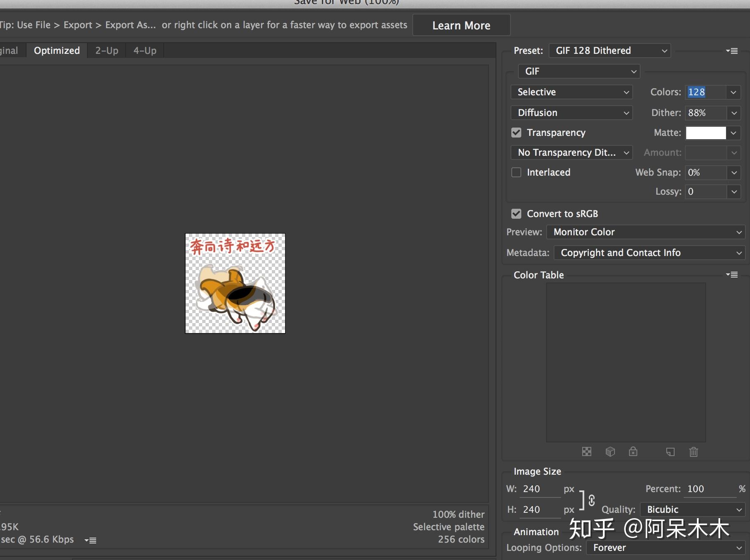
Task: Click the web-safe shift cube icon
Action: (x=610, y=451)
